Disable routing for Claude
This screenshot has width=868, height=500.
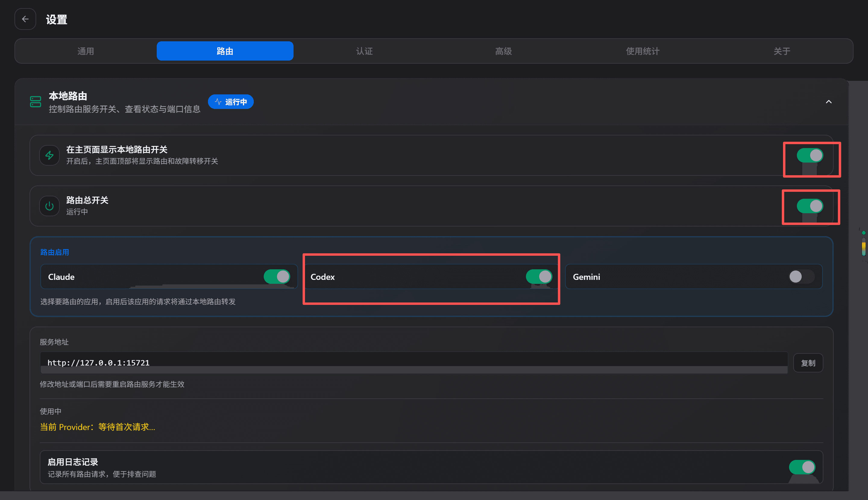pyautogui.click(x=277, y=277)
